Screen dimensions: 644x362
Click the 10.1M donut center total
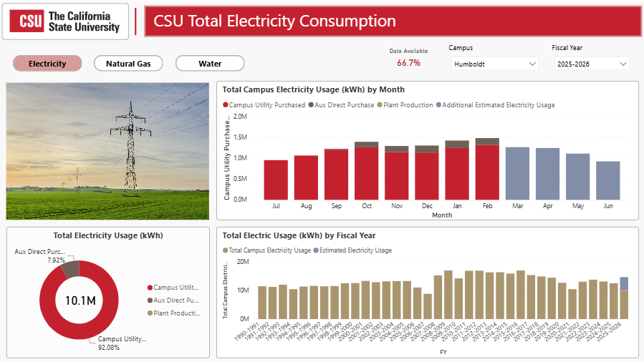click(80, 300)
